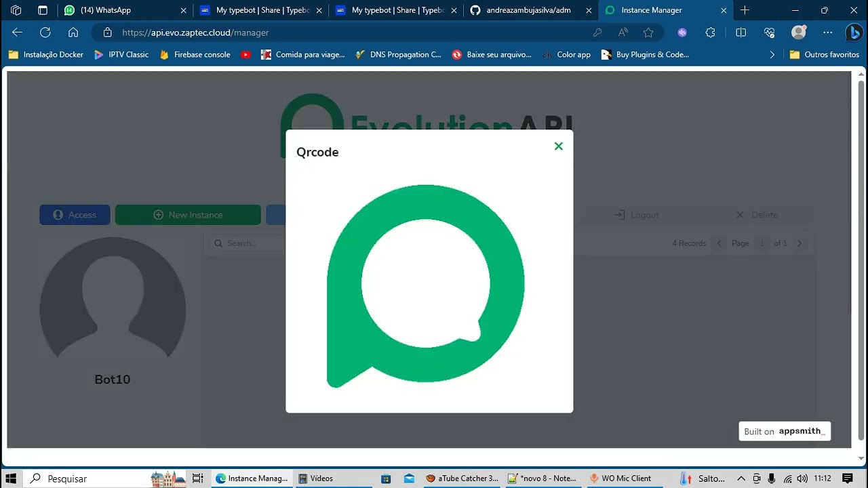This screenshot has height=488, width=868.
Task: Click the address bar URL
Action: (195, 33)
